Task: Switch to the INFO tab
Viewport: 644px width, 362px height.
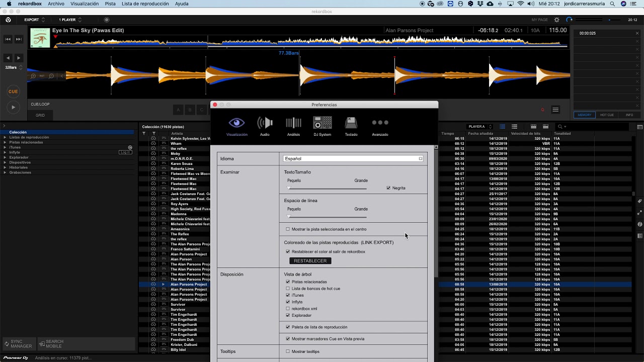Action: pos(629,115)
